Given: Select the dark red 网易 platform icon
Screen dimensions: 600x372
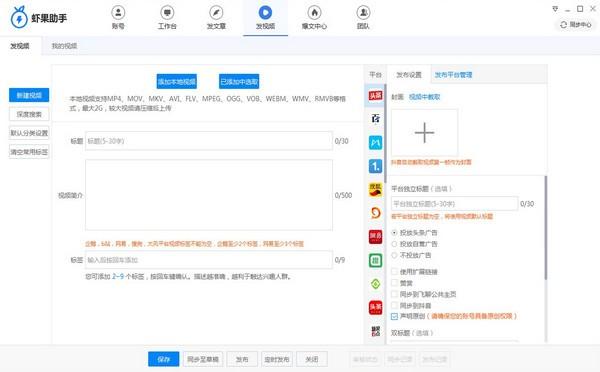Looking at the screenshot, I should [x=375, y=237].
